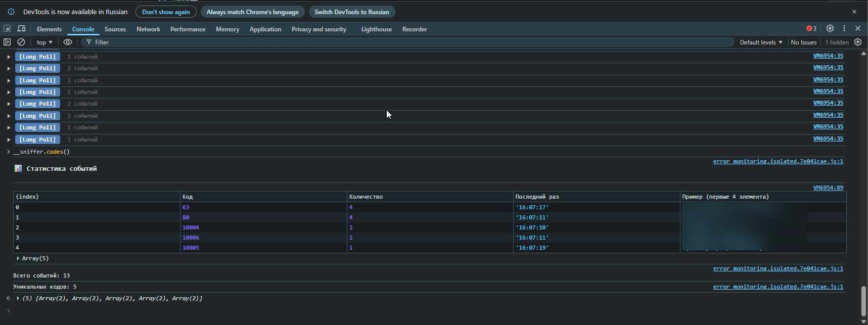Expand the Array(5) object below the table
Viewport: 868px width, 325px height.
[18, 258]
